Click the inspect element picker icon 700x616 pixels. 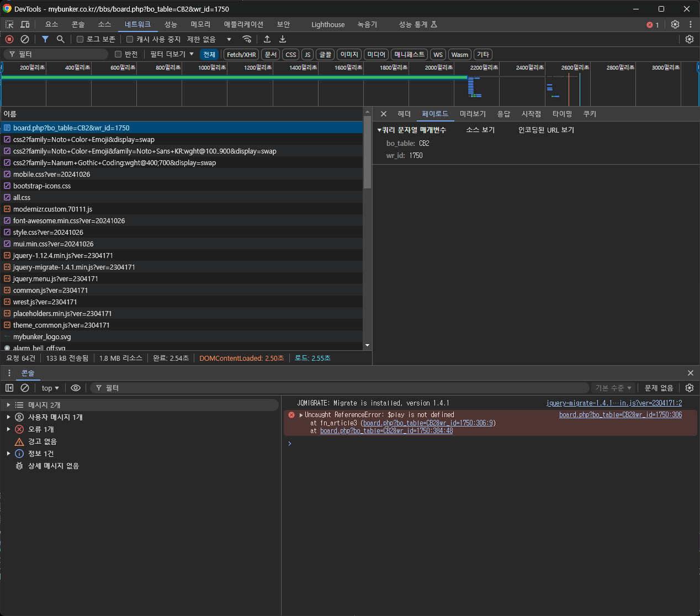9,24
